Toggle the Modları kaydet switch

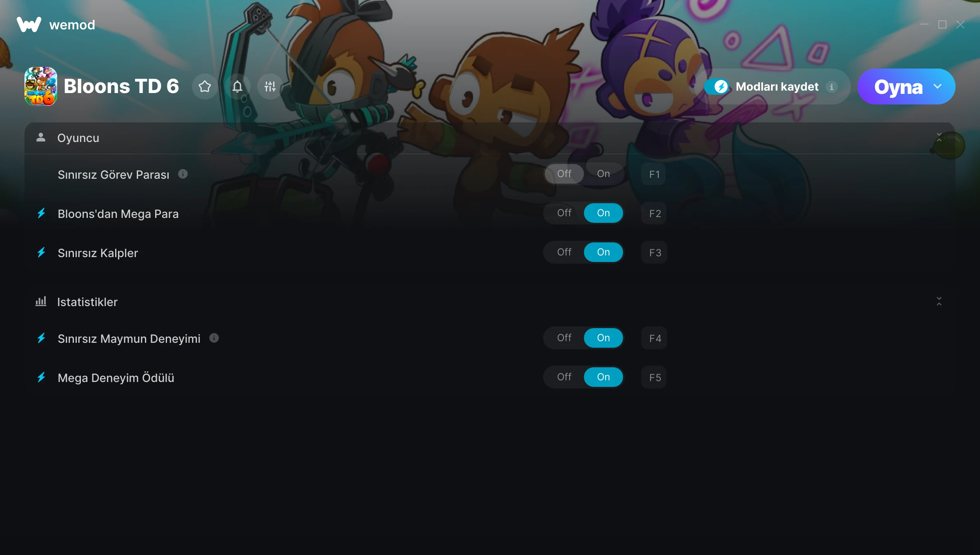click(717, 87)
